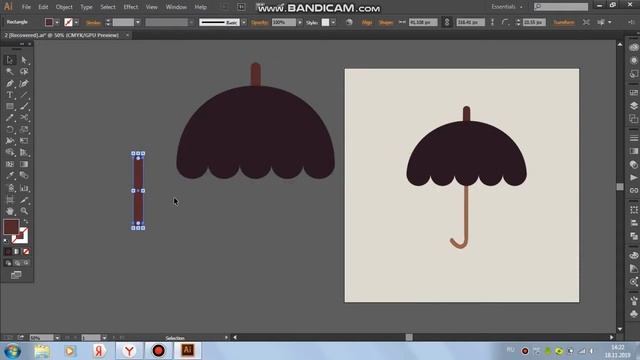Open Essentials workspace switcher
The image size is (640, 360).
click(x=507, y=7)
